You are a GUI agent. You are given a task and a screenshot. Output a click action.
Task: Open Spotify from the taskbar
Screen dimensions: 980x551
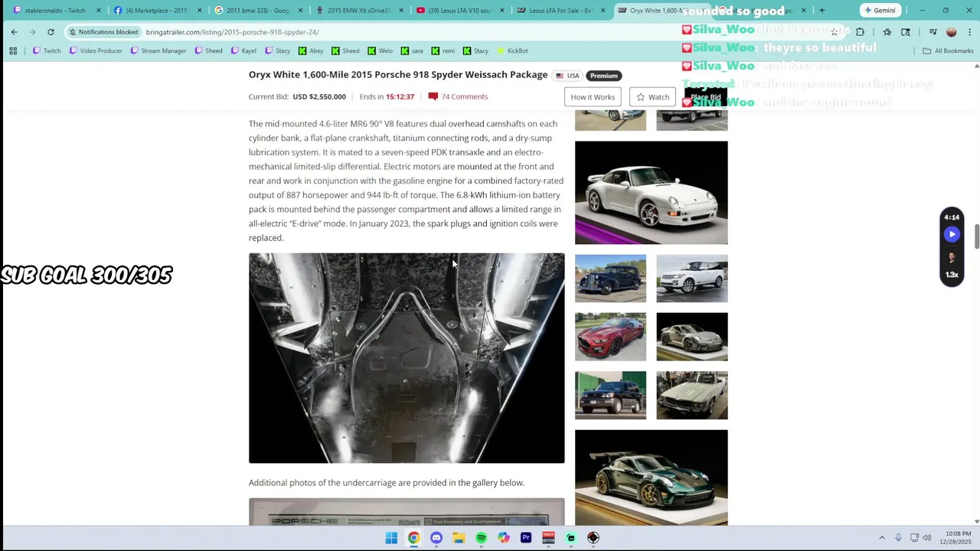click(x=481, y=538)
